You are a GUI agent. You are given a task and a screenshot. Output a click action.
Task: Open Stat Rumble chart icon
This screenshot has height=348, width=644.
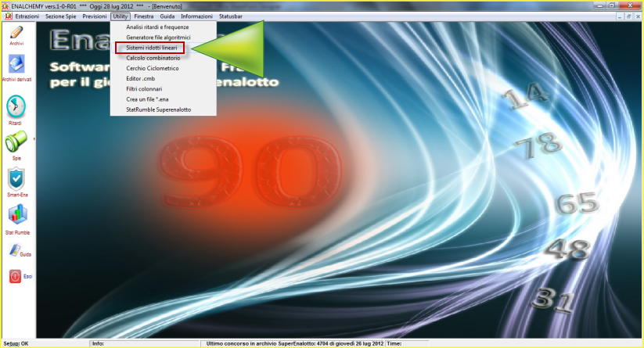pyautogui.click(x=17, y=214)
